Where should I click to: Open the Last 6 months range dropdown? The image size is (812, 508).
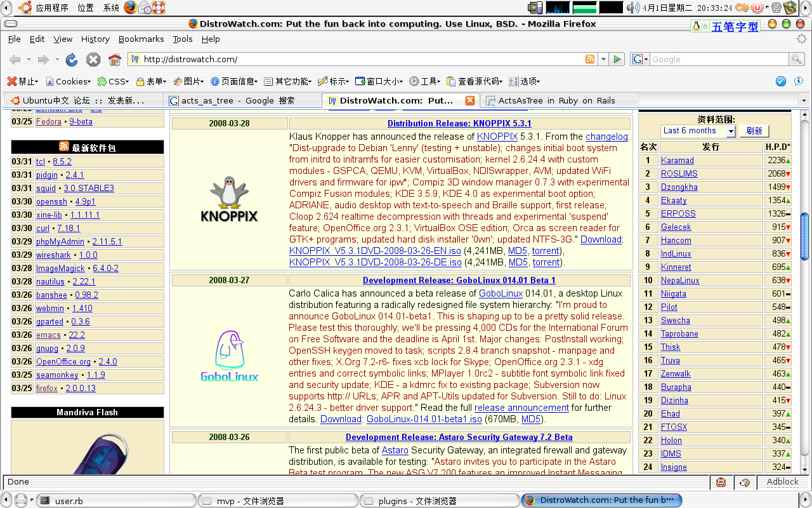click(698, 131)
